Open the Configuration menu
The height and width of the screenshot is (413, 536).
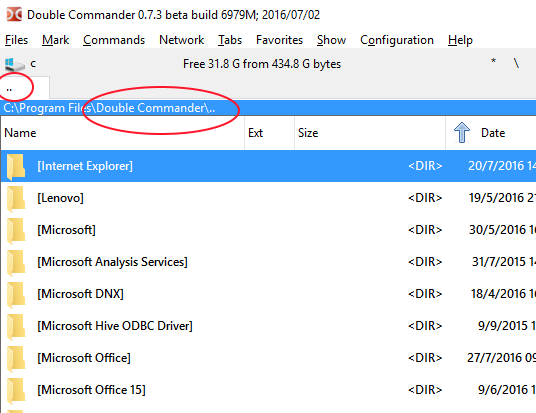point(397,40)
